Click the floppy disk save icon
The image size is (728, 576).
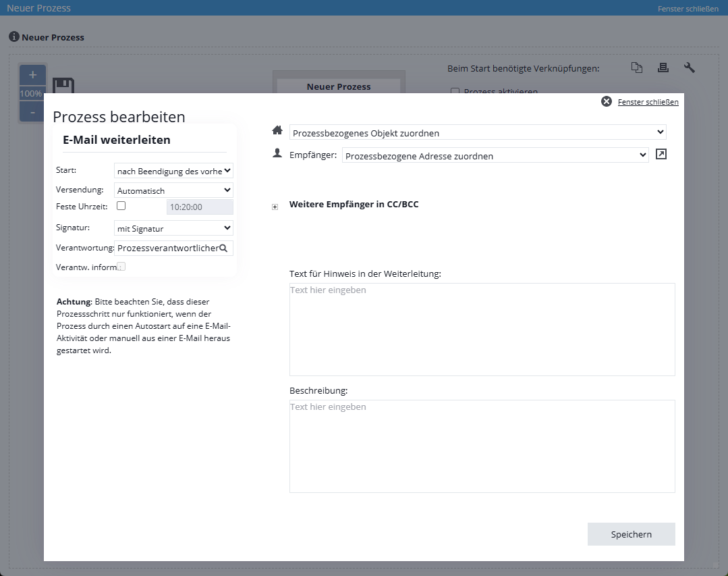click(63, 86)
